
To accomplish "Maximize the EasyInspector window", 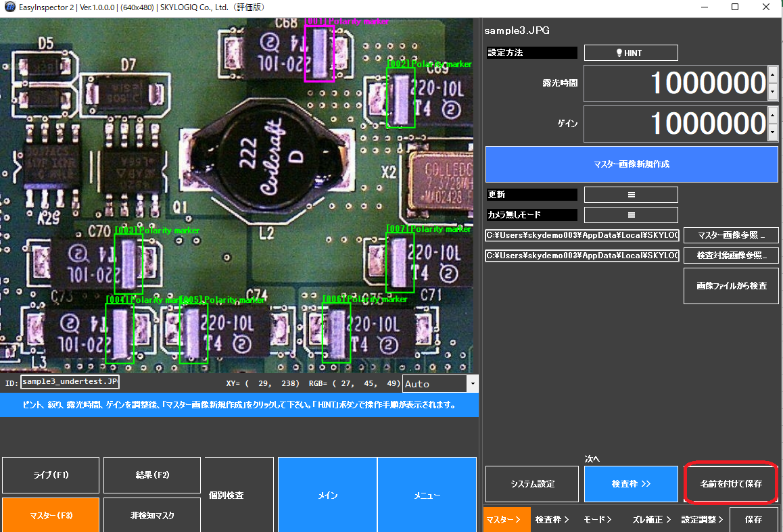I will pyautogui.click(x=734, y=7).
